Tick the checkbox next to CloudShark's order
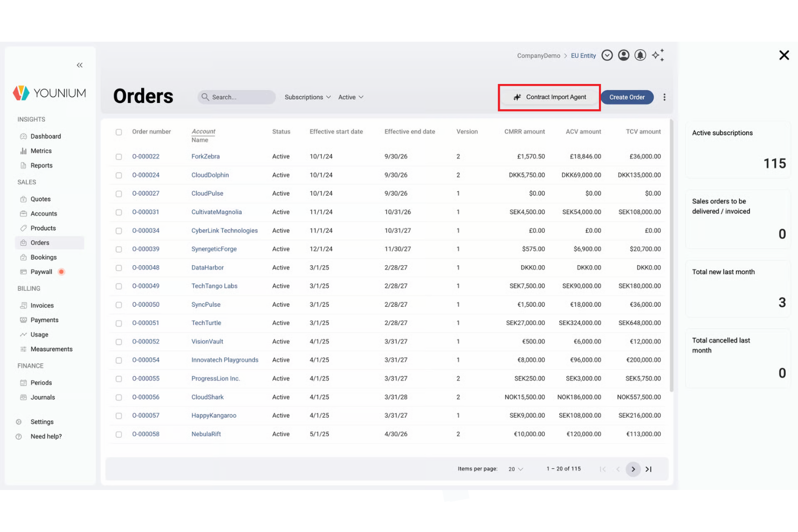 [x=119, y=397]
